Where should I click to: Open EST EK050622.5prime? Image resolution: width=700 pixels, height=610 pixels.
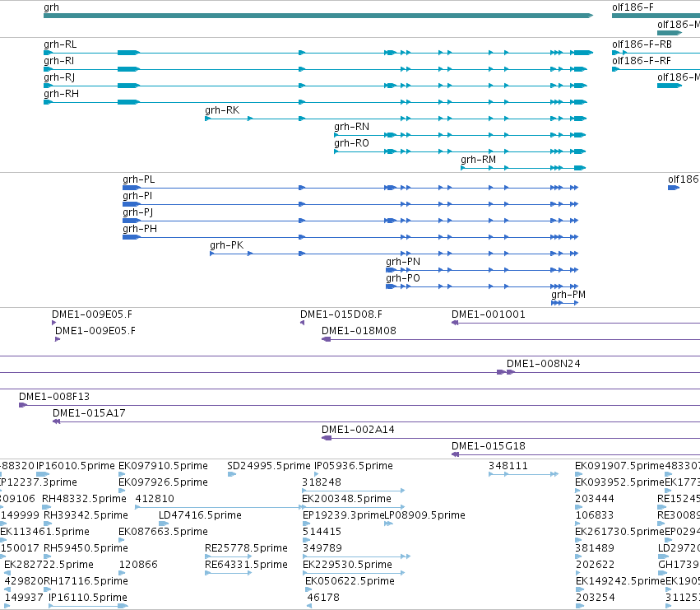350,581
